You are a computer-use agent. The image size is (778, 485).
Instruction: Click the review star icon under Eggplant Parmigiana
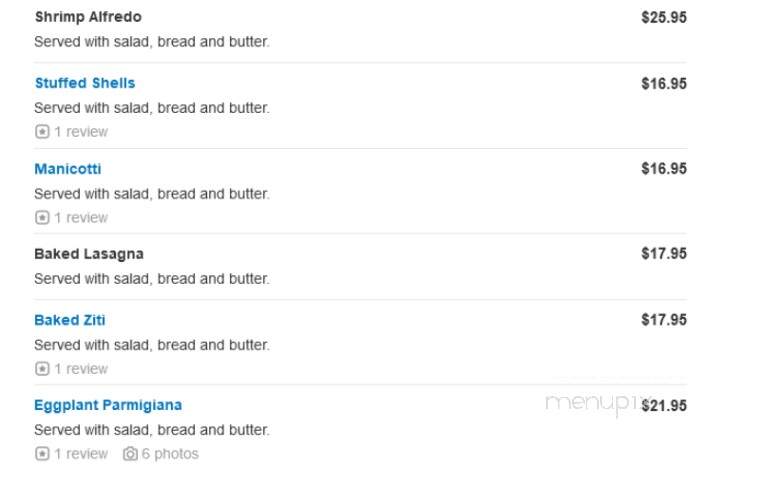(x=42, y=454)
